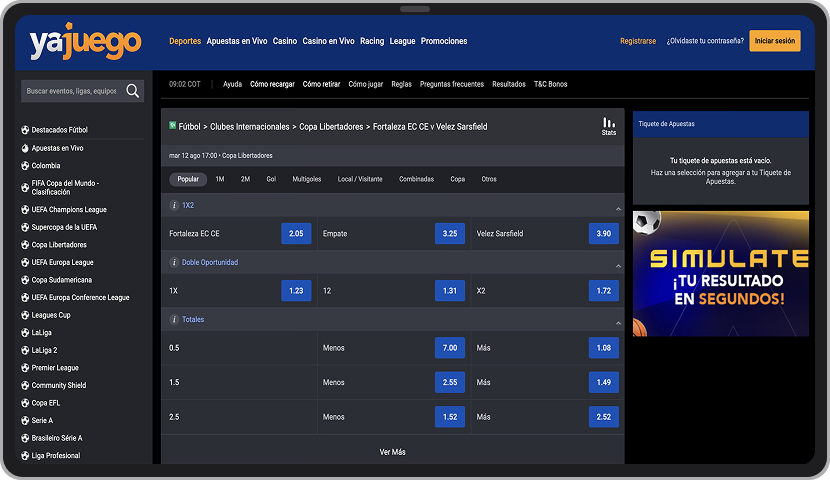Open the Resultados link
Screen dimensions: 830x480
(509, 84)
